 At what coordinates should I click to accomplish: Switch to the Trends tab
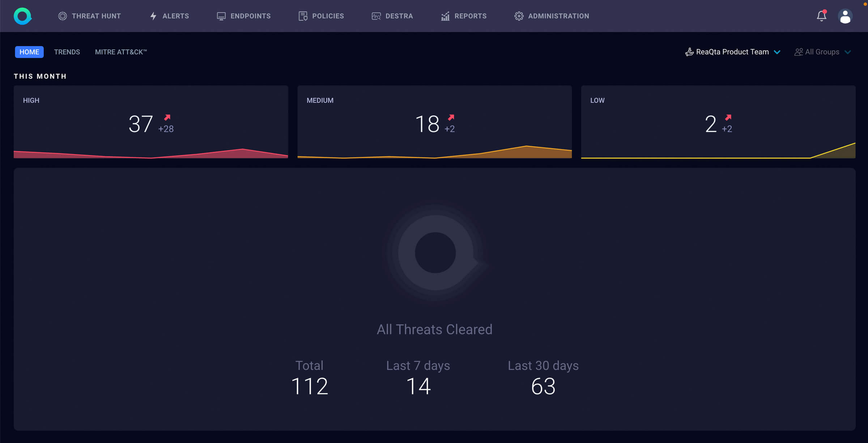tap(67, 52)
